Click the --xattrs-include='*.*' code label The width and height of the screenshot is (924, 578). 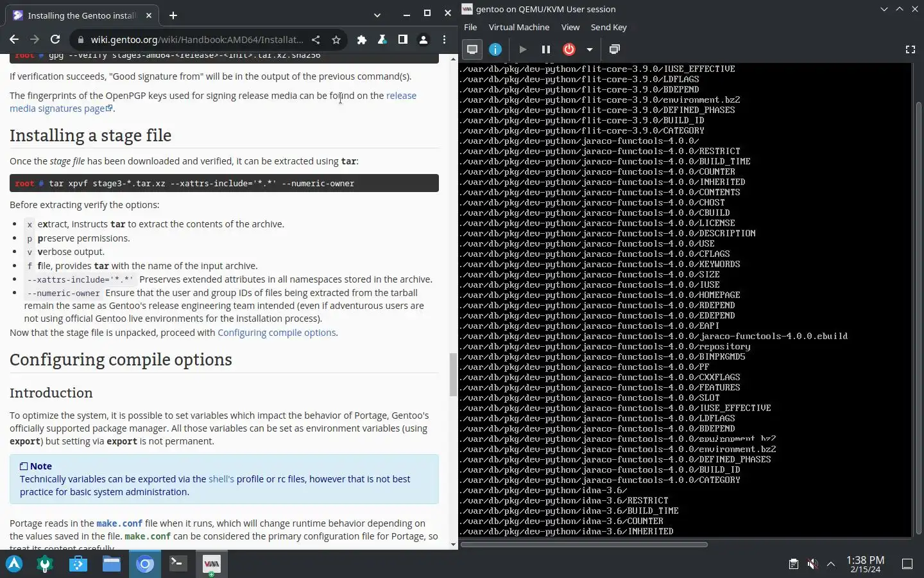[81, 280]
